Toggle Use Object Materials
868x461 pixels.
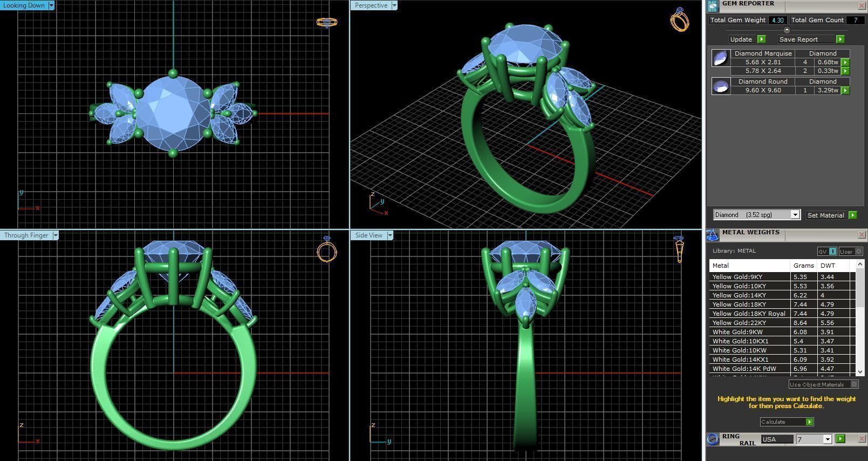[823, 384]
